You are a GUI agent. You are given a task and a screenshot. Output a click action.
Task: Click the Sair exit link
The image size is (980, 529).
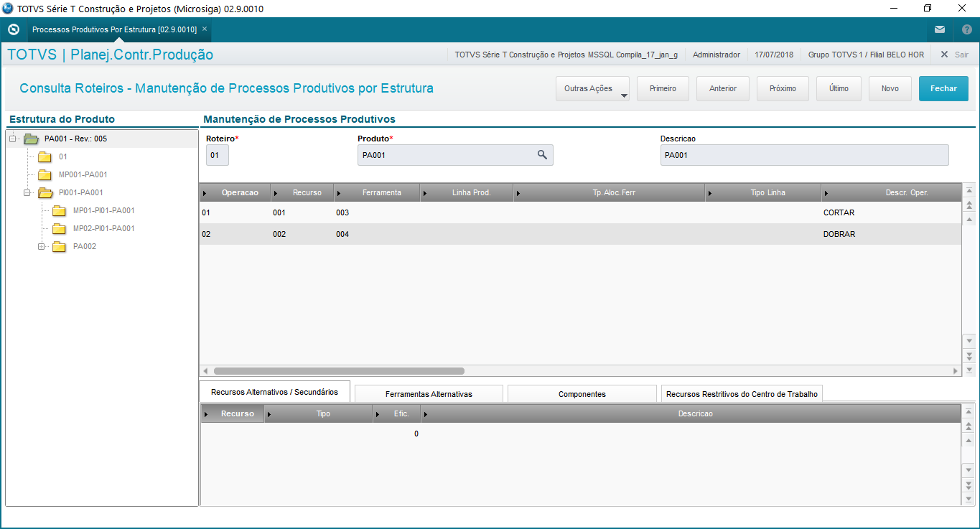(x=954, y=55)
